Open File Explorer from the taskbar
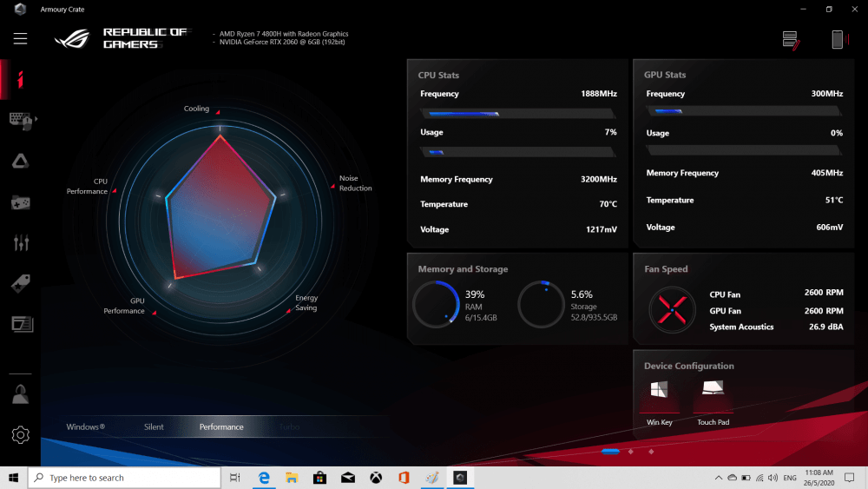 292,478
